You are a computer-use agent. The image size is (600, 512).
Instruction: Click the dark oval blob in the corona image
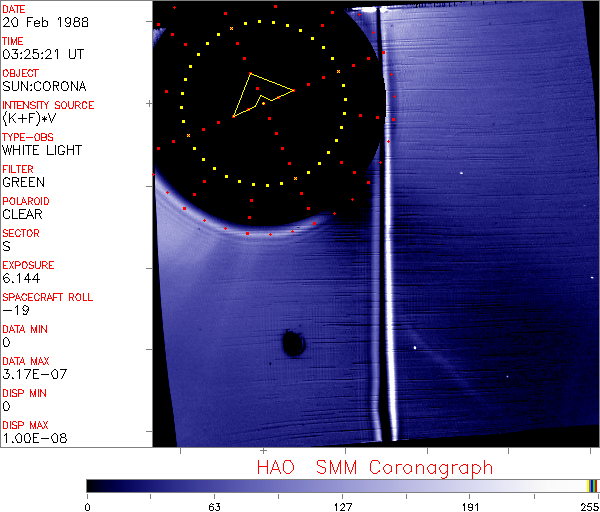293,344
